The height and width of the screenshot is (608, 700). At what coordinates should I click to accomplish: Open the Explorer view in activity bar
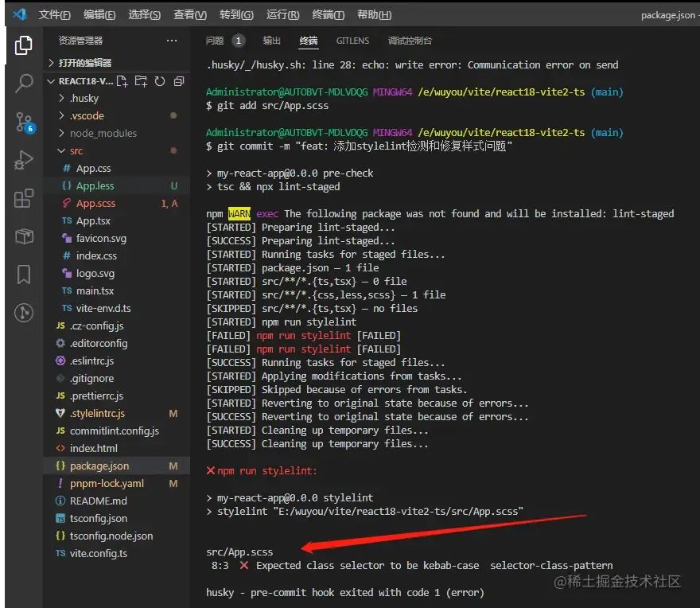coord(23,45)
